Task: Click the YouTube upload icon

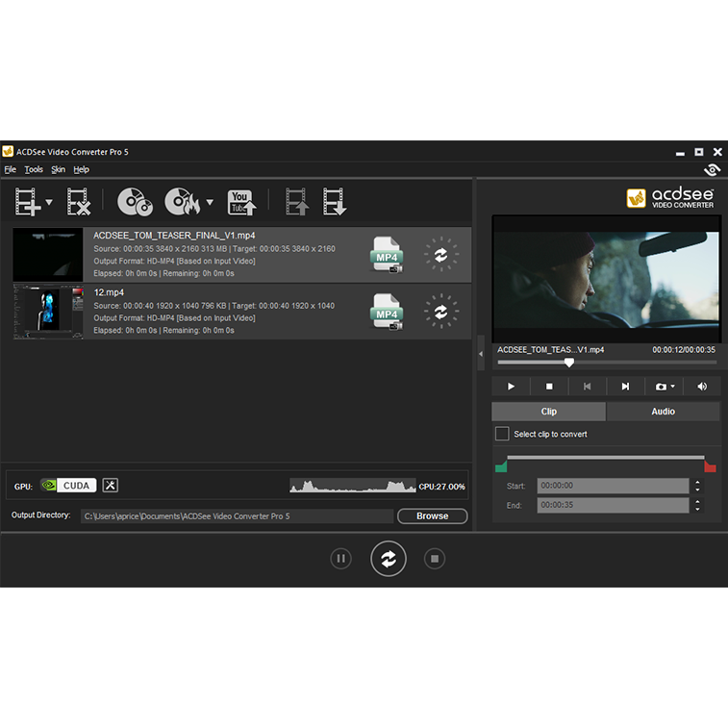Action: coord(239,202)
